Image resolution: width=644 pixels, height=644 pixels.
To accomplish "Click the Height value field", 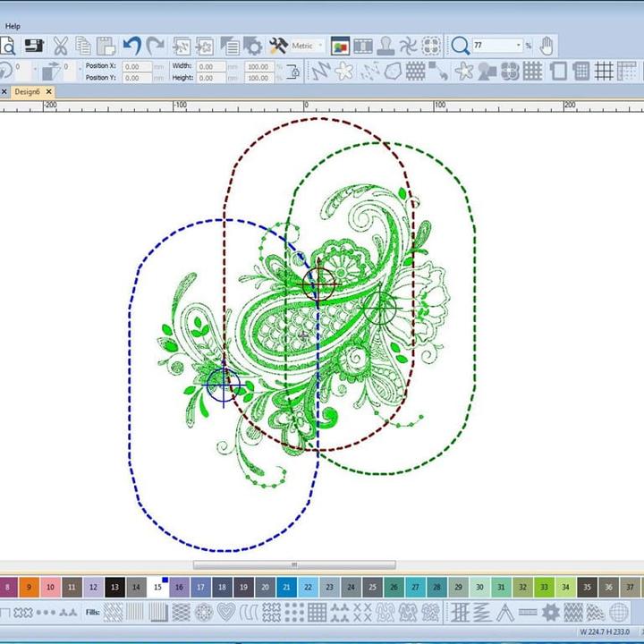I will coord(211,78).
